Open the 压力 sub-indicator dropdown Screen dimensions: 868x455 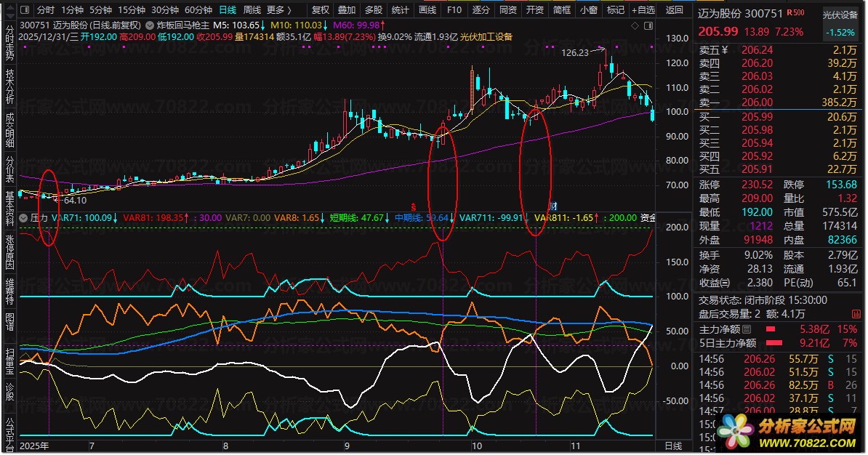pyautogui.click(x=24, y=217)
